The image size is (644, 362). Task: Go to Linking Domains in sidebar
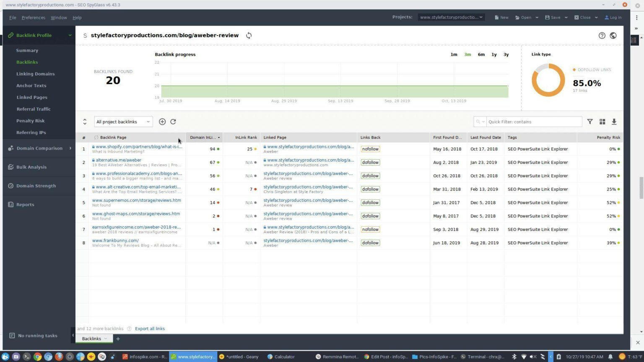pyautogui.click(x=36, y=74)
